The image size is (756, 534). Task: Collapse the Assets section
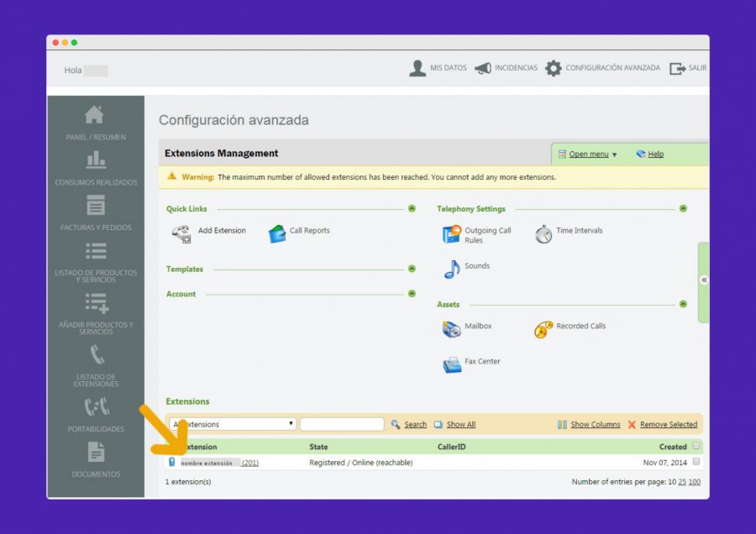[x=683, y=304]
